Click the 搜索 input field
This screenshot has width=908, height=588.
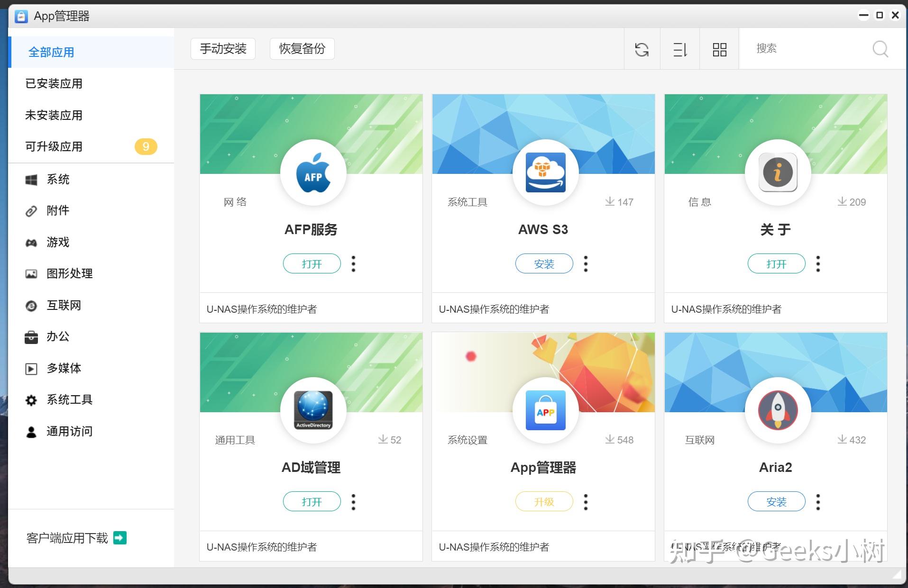[x=806, y=48]
